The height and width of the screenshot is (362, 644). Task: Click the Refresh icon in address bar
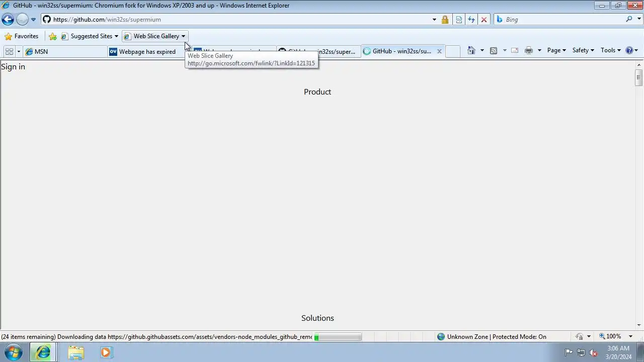click(x=471, y=20)
